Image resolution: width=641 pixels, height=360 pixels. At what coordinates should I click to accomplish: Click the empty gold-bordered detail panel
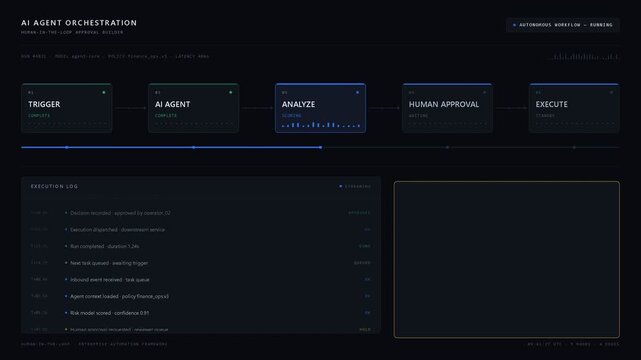point(507,259)
